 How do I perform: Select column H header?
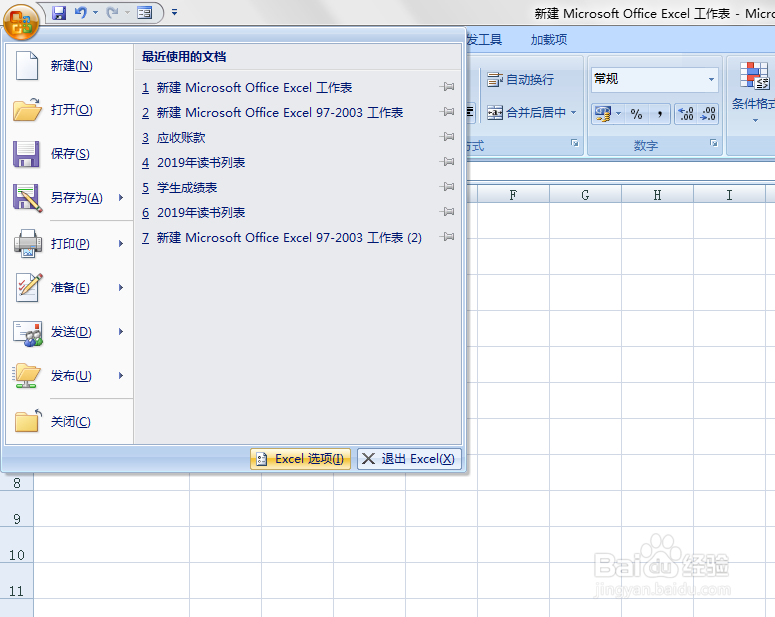[x=657, y=195]
